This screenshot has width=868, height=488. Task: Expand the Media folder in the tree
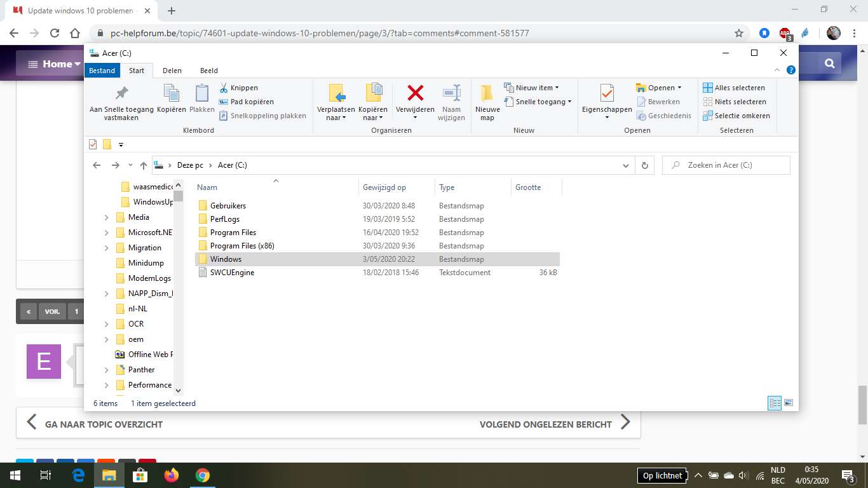click(106, 217)
